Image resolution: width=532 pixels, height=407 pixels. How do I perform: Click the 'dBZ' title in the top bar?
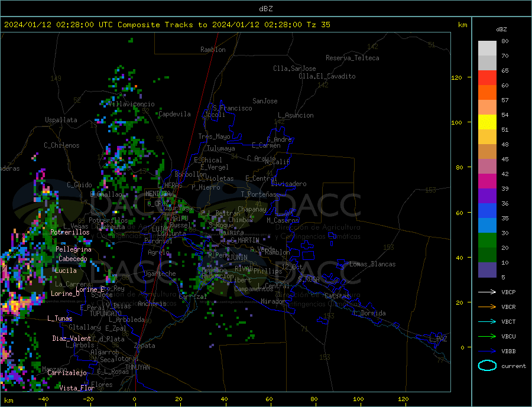click(265, 9)
